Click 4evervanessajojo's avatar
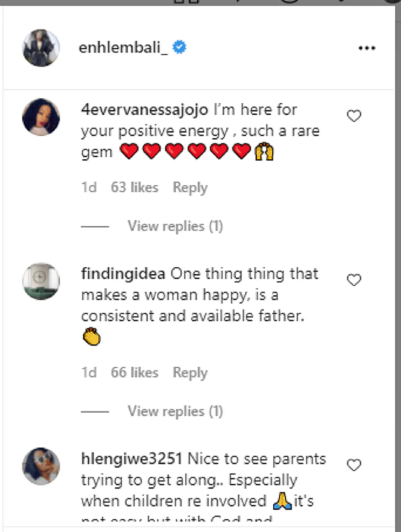 (x=41, y=117)
